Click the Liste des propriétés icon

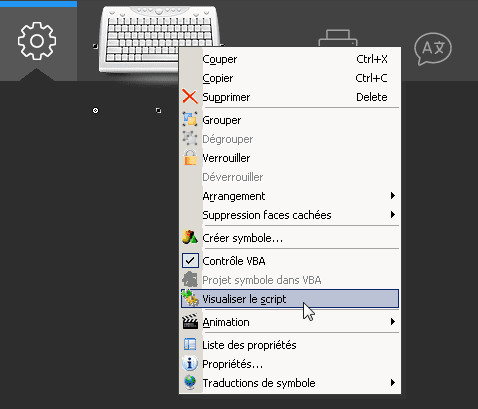tap(190, 344)
